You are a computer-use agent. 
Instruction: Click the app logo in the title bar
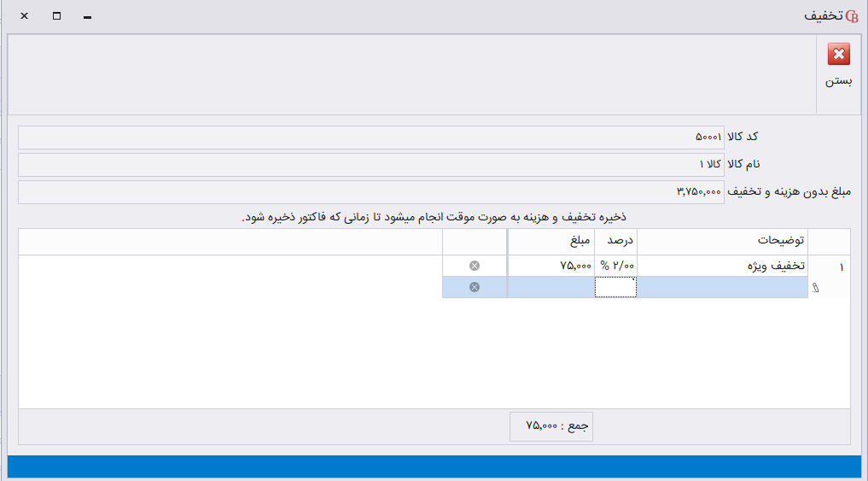850,16
